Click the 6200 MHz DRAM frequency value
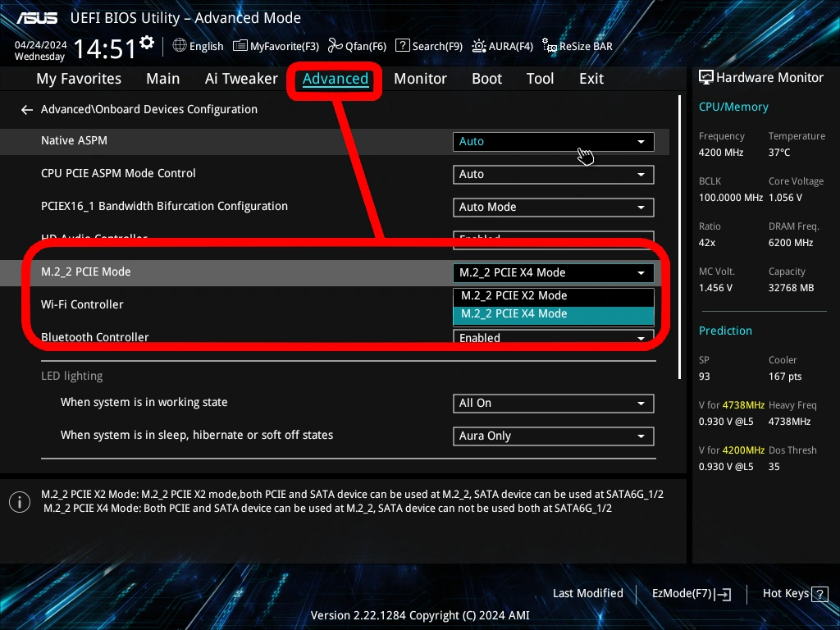This screenshot has width=840, height=630. pyautogui.click(x=791, y=243)
